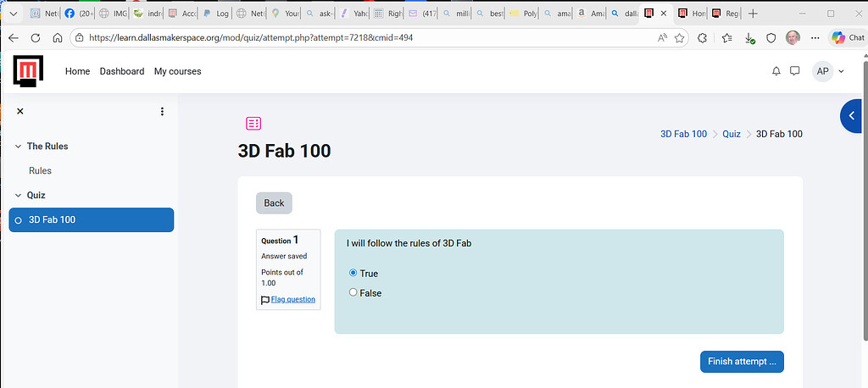Click the browser refresh icon
Viewport: 868px width, 388px height.
click(x=35, y=38)
